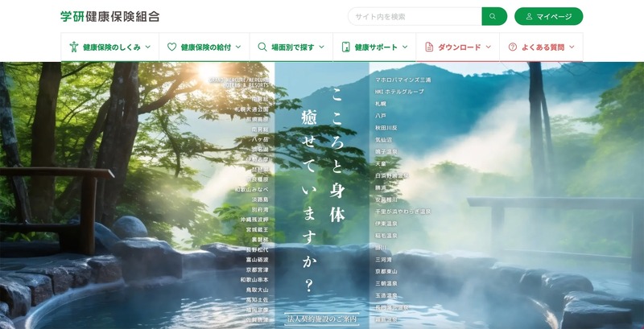This screenshot has height=329, width=644.
Task: Open the 法人契約施設のご案内 banner link
Action: [321, 319]
